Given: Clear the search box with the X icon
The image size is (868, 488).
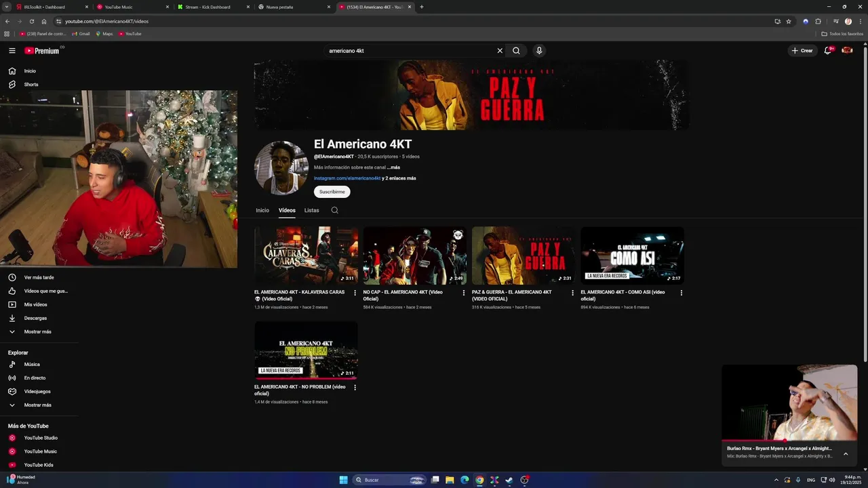Looking at the screenshot, I should [x=500, y=51].
